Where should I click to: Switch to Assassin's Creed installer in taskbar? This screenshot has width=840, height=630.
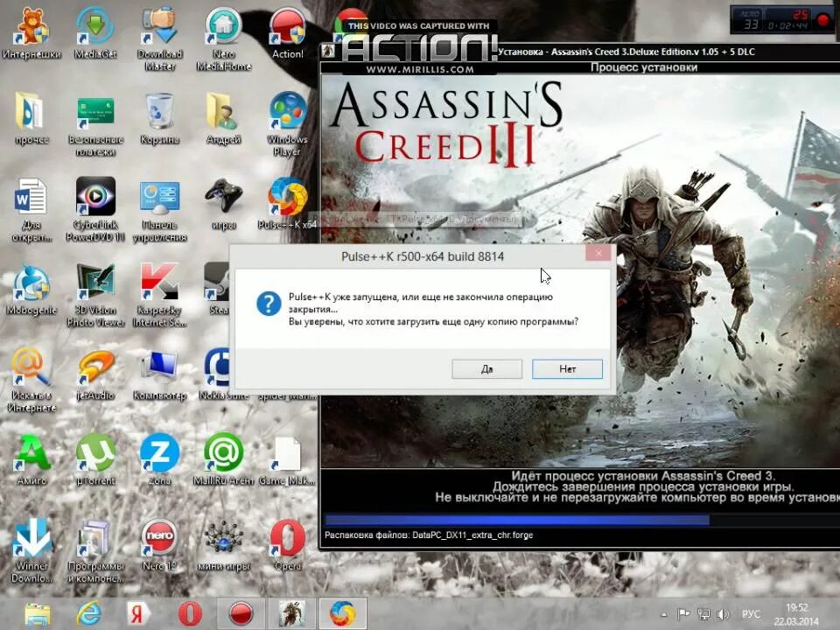tap(292, 614)
